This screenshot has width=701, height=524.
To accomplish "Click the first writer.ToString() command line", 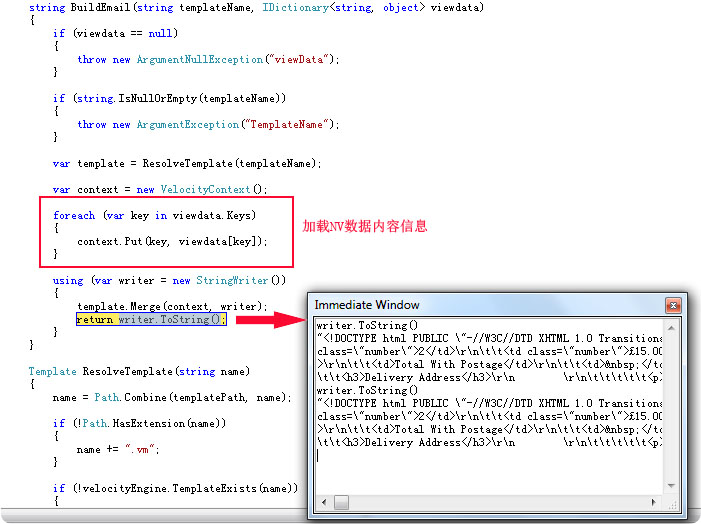I will tap(367, 325).
